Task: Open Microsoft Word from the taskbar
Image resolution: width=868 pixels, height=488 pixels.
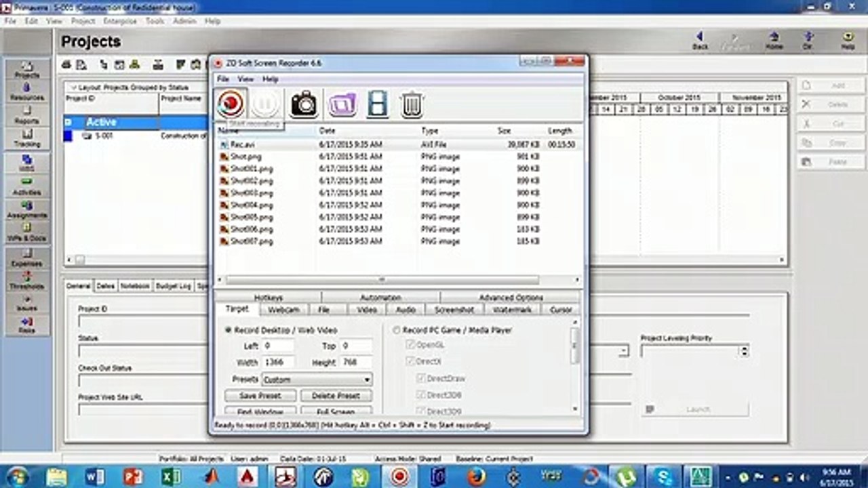Action: point(95,476)
